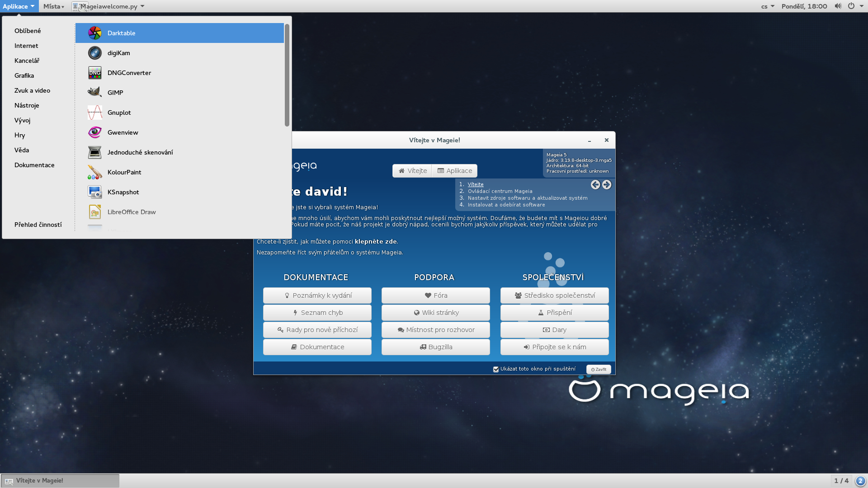Screen dimensions: 868x488
Task: Select Hry category
Action: point(19,135)
